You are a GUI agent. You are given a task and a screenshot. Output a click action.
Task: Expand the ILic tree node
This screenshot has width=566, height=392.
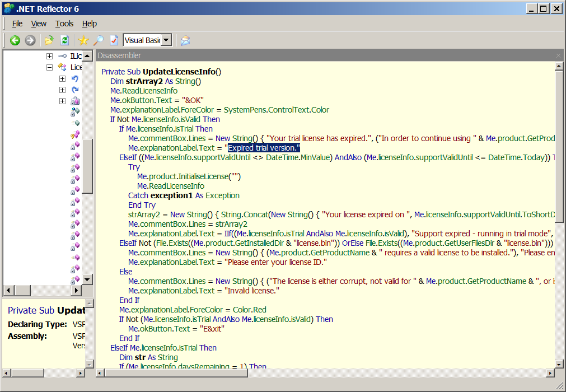click(49, 56)
